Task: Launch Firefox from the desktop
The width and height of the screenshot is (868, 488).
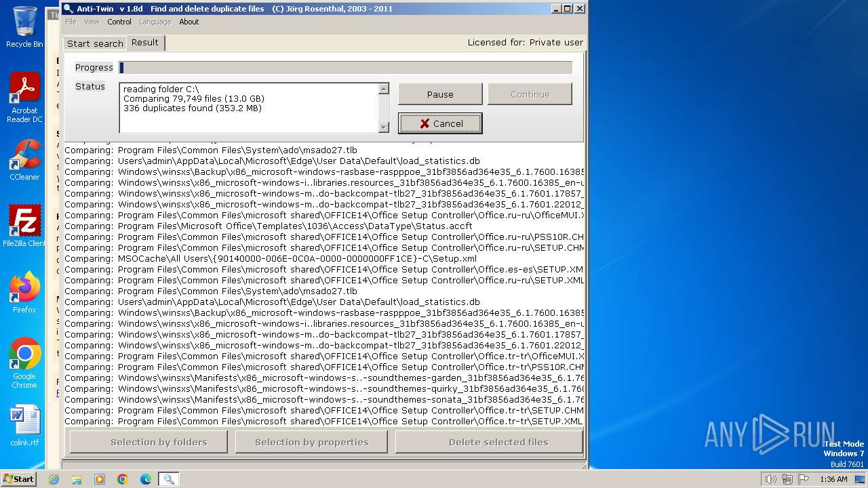Action: [x=24, y=292]
